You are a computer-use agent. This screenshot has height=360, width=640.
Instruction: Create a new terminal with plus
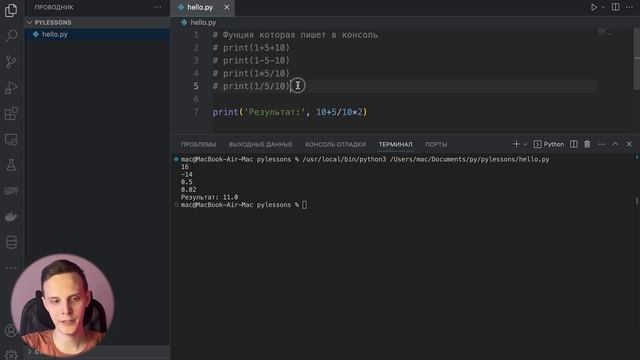[516, 144]
